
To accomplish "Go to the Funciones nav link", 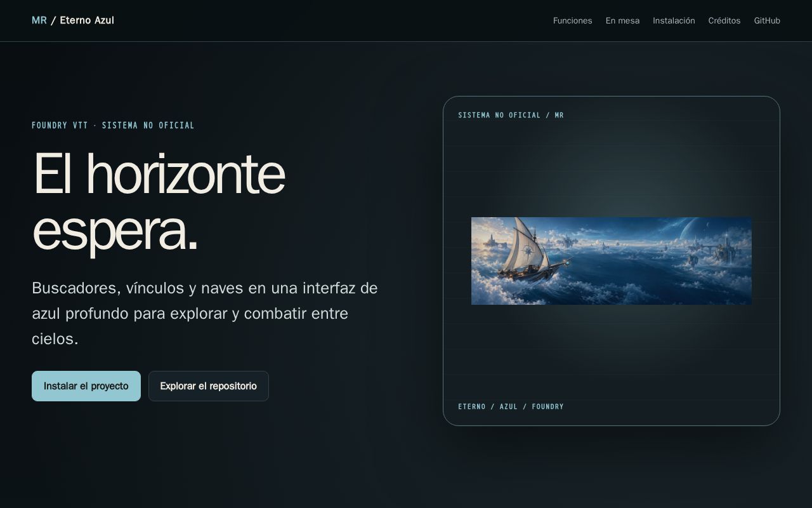I will (x=572, y=21).
